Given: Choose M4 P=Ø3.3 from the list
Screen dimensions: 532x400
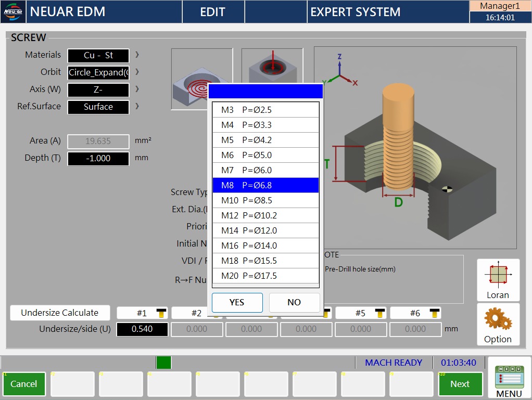Looking at the screenshot, I should coord(265,125).
